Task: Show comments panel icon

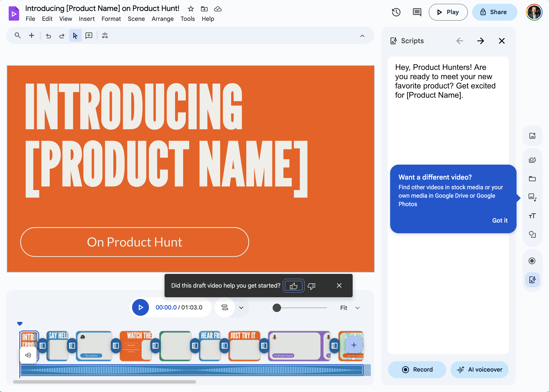Action: click(417, 12)
